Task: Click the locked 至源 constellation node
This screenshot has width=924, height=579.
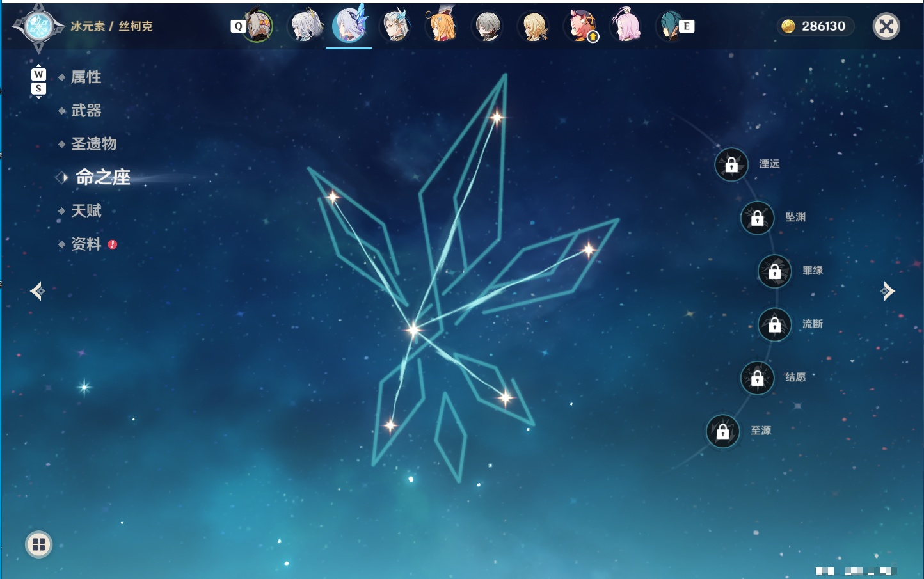Action: click(x=722, y=432)
